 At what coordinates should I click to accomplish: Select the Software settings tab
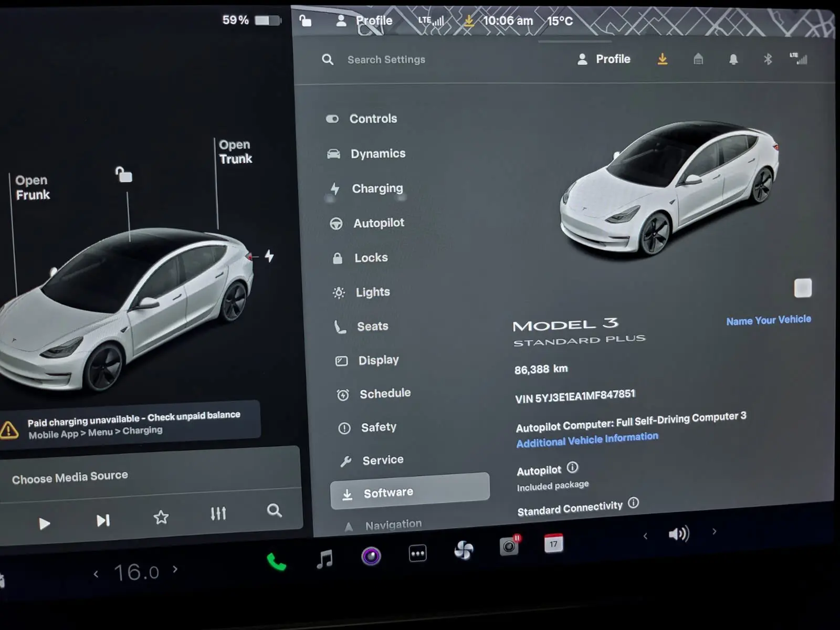tap(410, 491)
